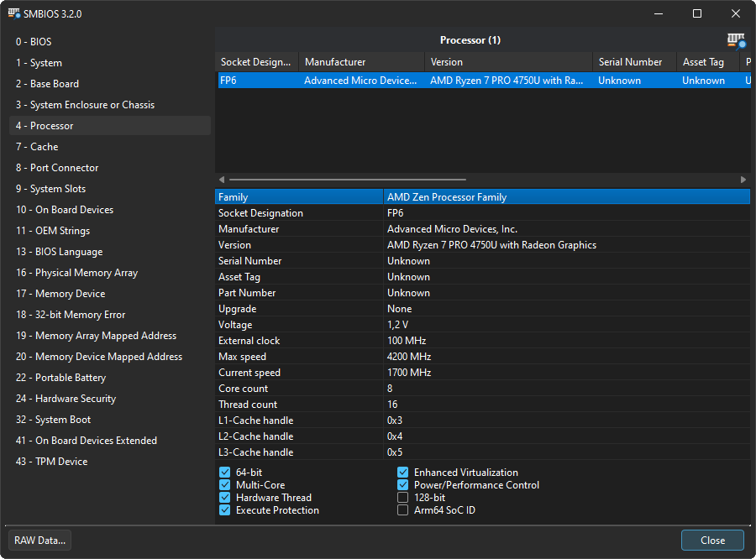Click the full AMD Ryzen 7 PRO 4750U version value
The image size is (756, 559).
coord(491,245)
